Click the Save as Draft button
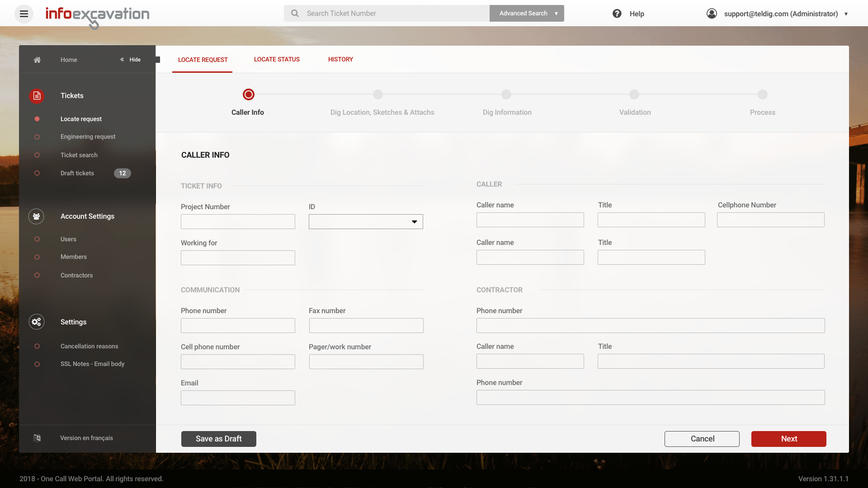This screenshot has width=868, height=488. [219, 439]
